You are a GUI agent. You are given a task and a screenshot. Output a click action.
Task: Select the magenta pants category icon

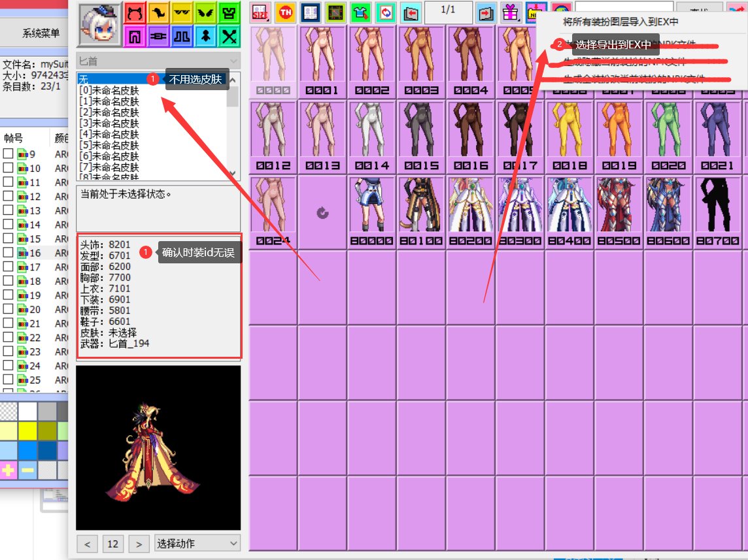click(135, 37)
